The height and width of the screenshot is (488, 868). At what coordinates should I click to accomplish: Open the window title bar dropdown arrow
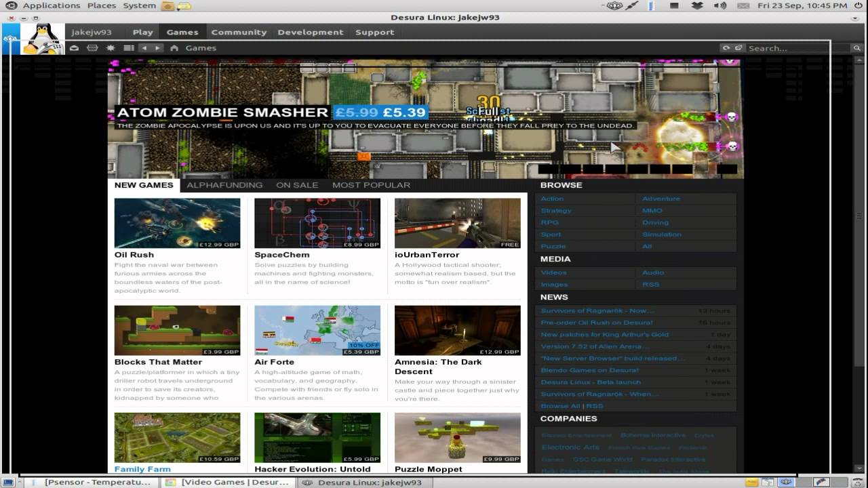click(855, 17)
